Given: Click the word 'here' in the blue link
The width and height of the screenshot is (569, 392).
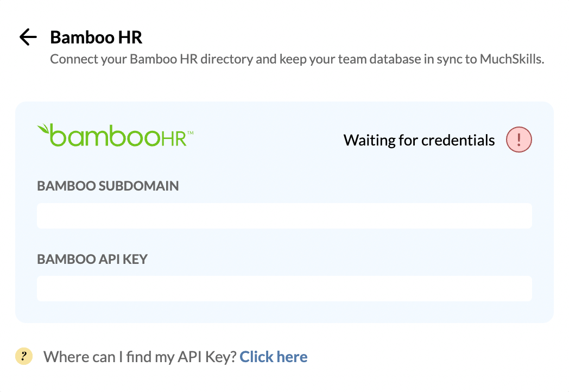Looking at the screenshot, I should [292, 357].
